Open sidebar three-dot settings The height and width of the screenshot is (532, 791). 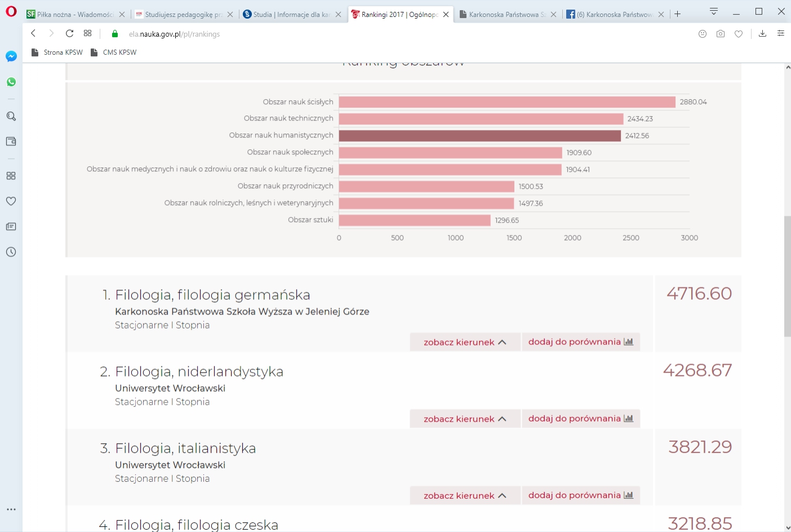(11, 509)
